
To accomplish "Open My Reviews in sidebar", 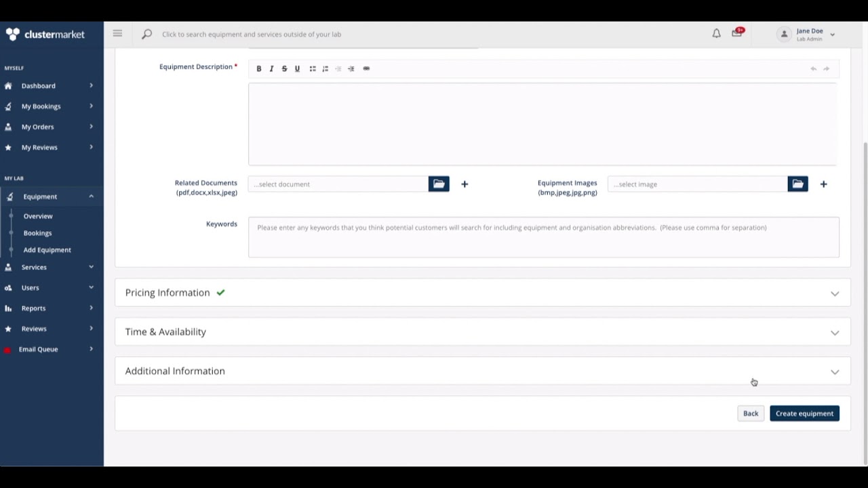I will 52,147.
